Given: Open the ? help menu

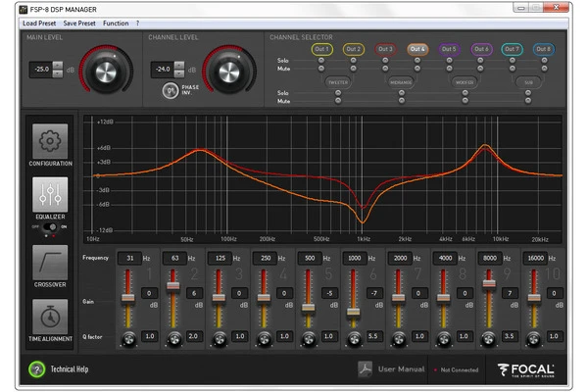Looking at the screenshot, I should point(137,24).
